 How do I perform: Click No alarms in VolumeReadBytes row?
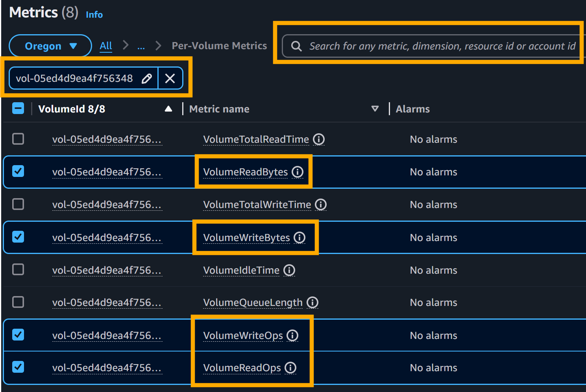[433, 172]
